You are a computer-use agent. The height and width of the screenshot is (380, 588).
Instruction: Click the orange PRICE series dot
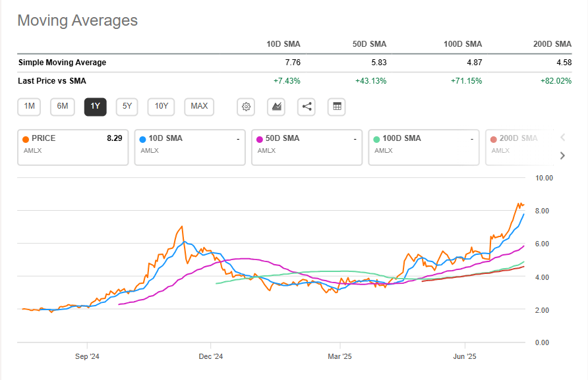click(26, 138)
